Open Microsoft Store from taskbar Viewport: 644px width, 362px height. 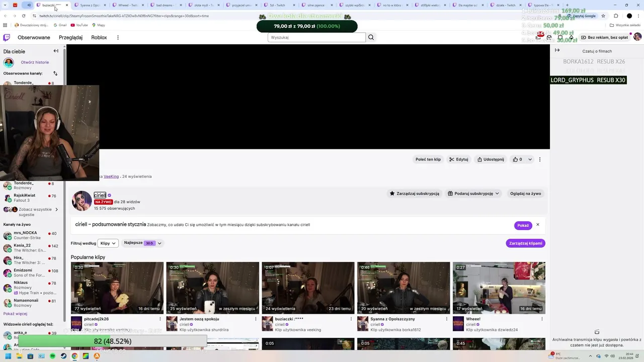pos(30,356)
